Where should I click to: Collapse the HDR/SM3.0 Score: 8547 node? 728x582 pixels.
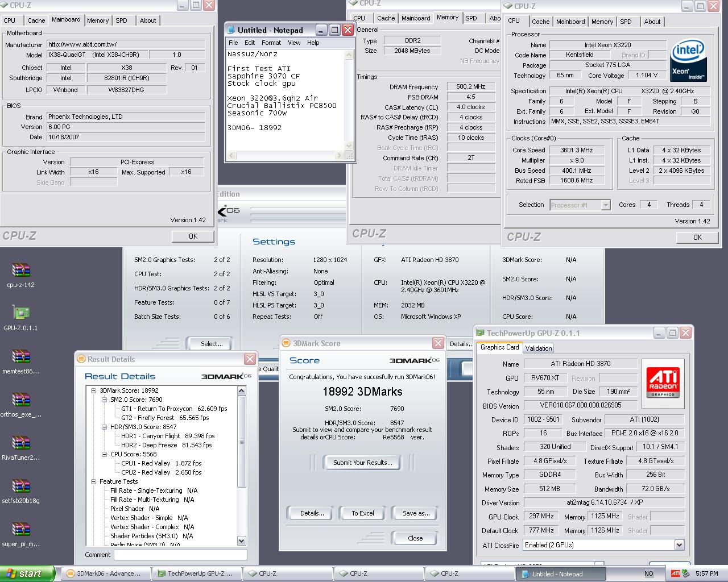pyautogui.click(x=105, y=427)
